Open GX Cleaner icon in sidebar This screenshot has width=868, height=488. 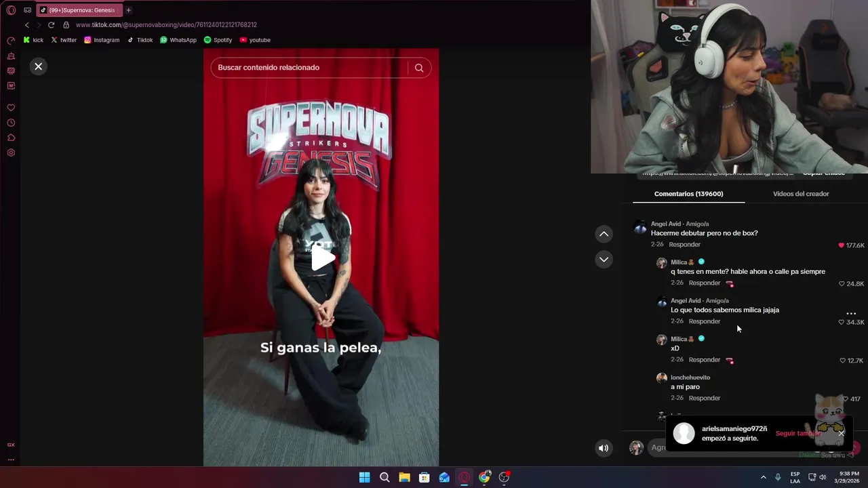point(11,56)
